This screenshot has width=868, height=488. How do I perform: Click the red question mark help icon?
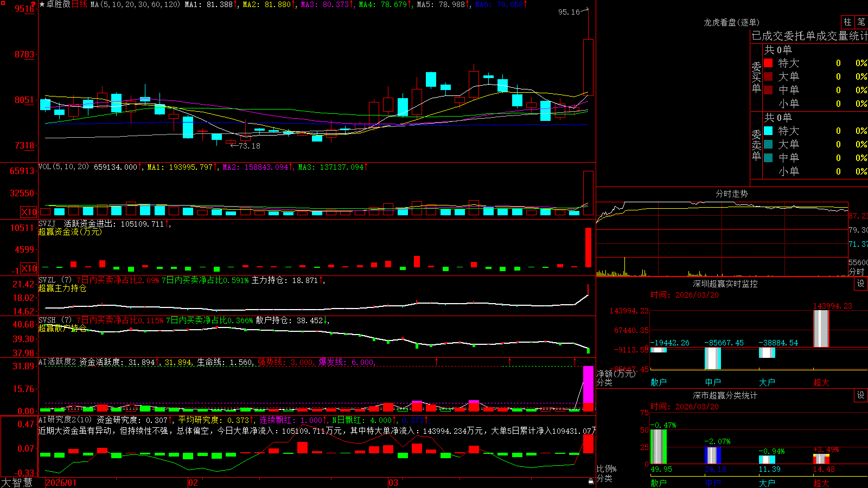34,4
